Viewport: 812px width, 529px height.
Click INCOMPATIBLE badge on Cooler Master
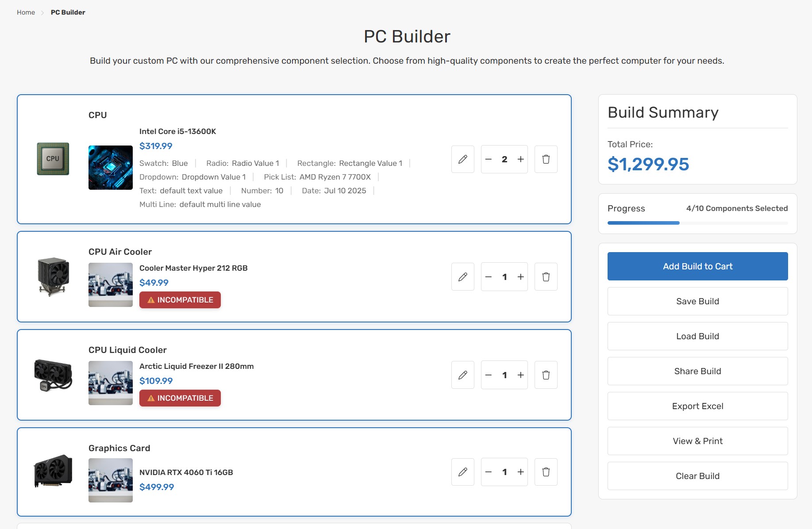click(x=180, y=300)
